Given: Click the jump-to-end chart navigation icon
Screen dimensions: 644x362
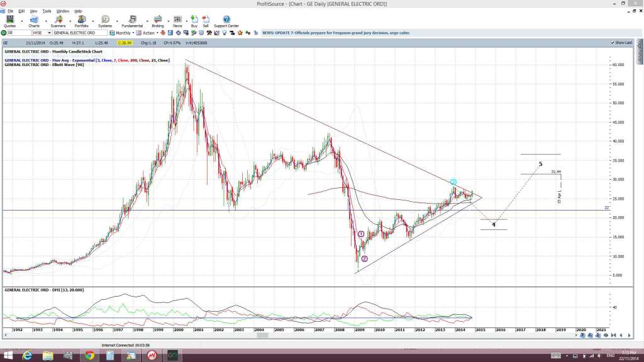Looking at the screenshot, I should click(x=613, y=335).
